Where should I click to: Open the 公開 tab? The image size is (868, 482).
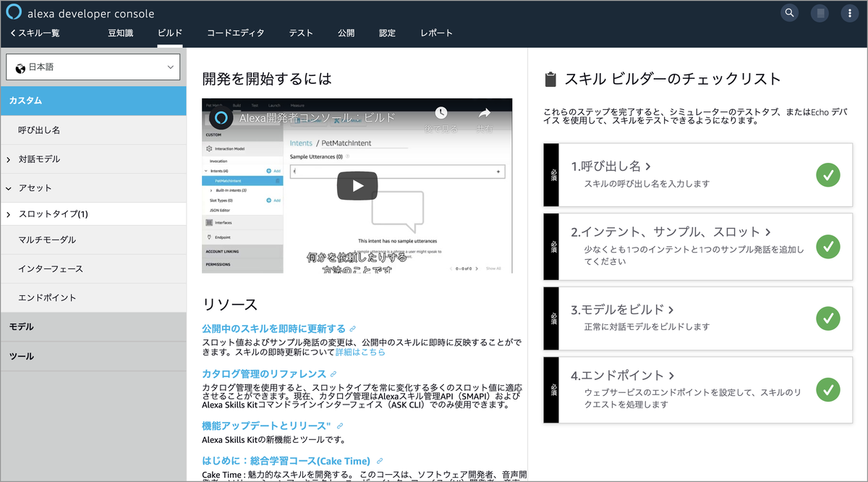[x=346, y=33]
